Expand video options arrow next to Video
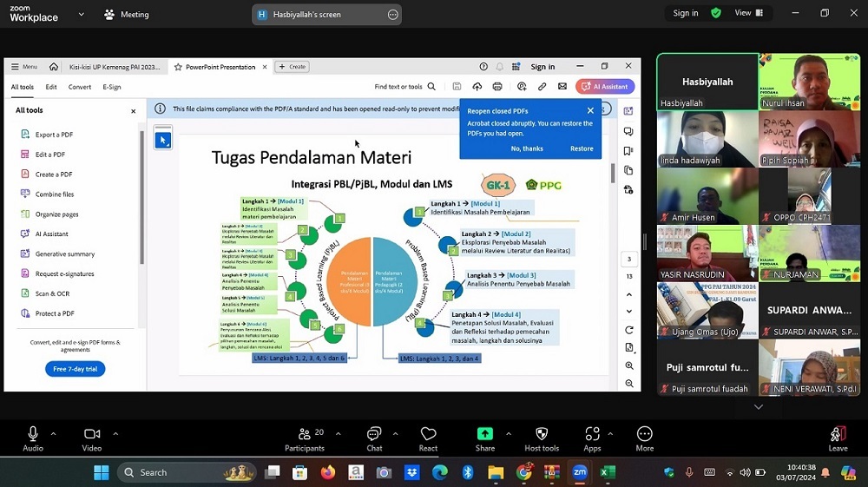Screen dimensions: 868x487 pyautogui.click(x=115, y=434)
